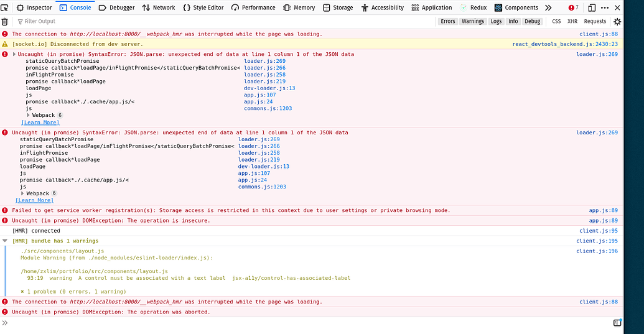Image resolution: width=644 pixels, height=334 pixels.
Task: Open client.js:95 link for HMR connected
Action: pos(599,231)
